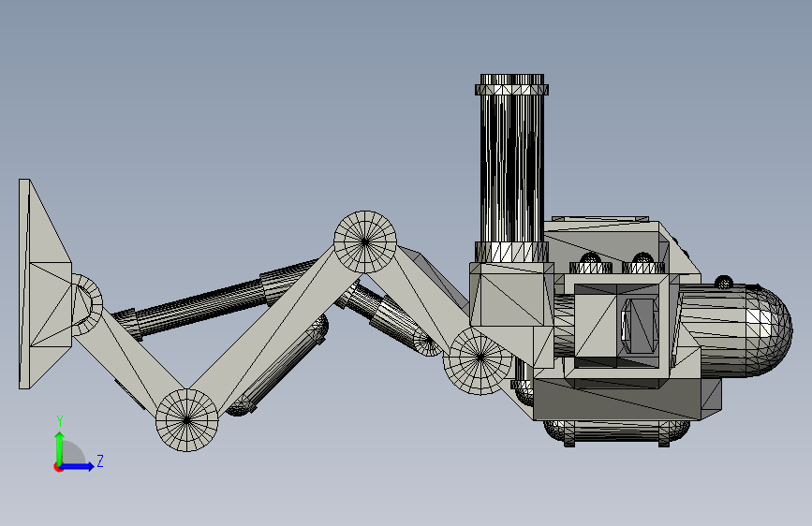
Task: Click the 'Y' axis label
Action: tap(60, 421)
